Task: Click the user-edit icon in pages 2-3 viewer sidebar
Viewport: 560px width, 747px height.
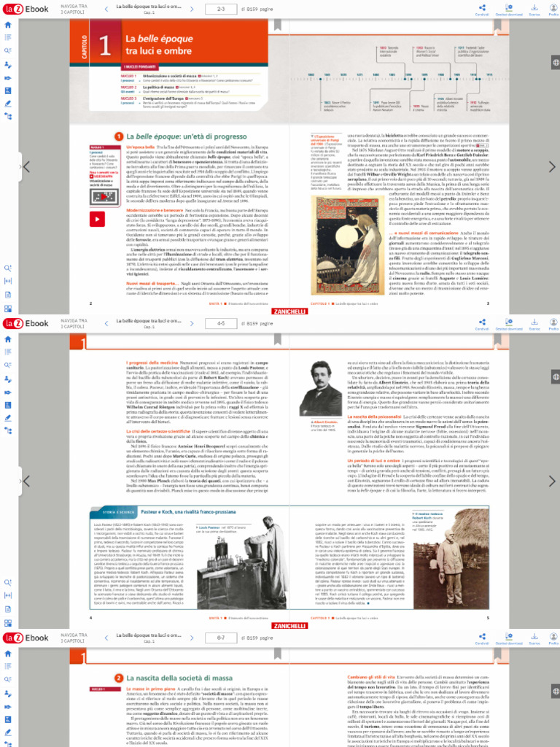Action: point(7,64)
